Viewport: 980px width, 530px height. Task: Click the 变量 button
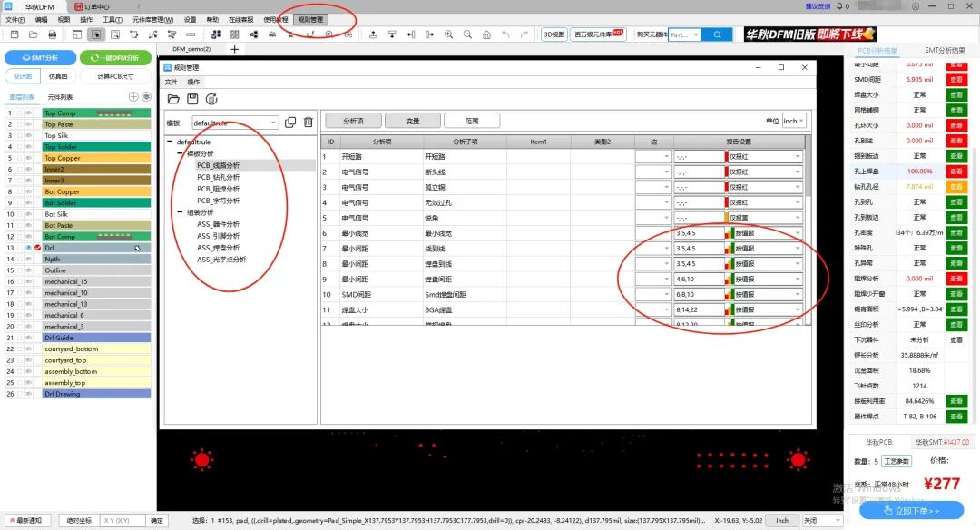[x=413, y=121]
